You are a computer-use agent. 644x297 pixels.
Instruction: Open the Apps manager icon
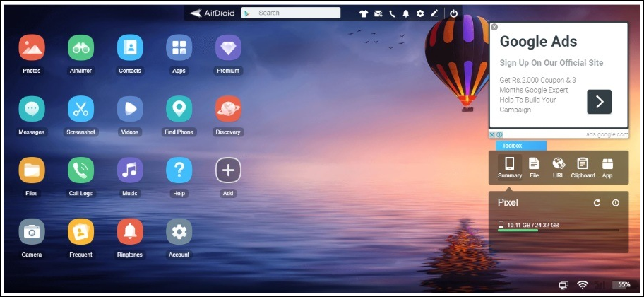(x=179, y=47)
